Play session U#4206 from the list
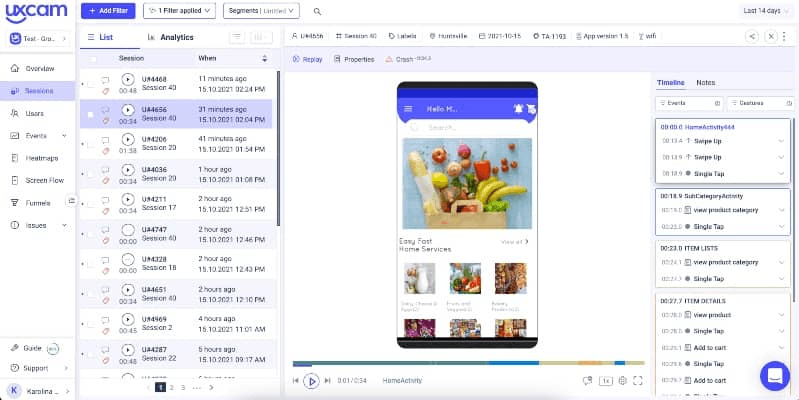The height and width of the screenshot is (400, 799). [128, 139]
